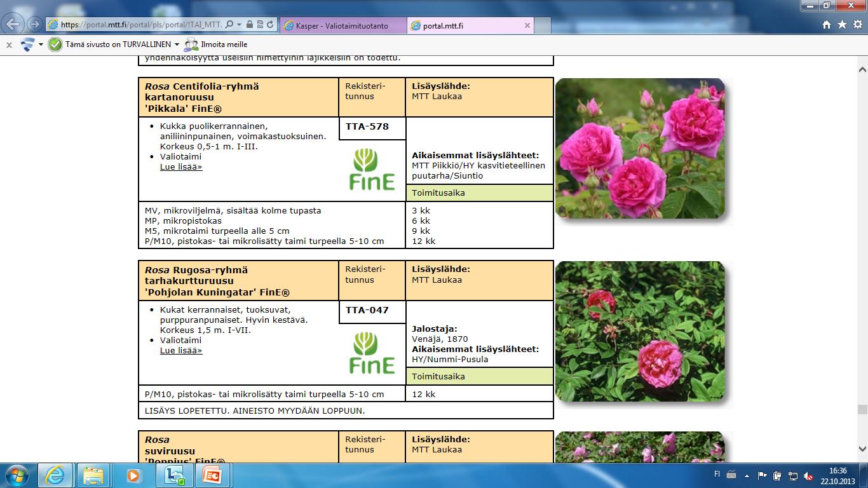Select registration code TTA-047
Screen dimensions: 868x488
[367, 310]
